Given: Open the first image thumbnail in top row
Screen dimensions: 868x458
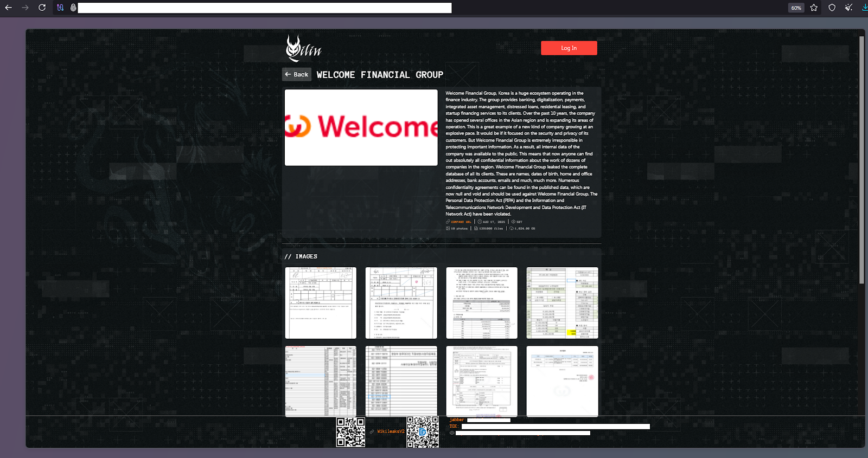Looking at the screenshot, I should click(321, 303).
